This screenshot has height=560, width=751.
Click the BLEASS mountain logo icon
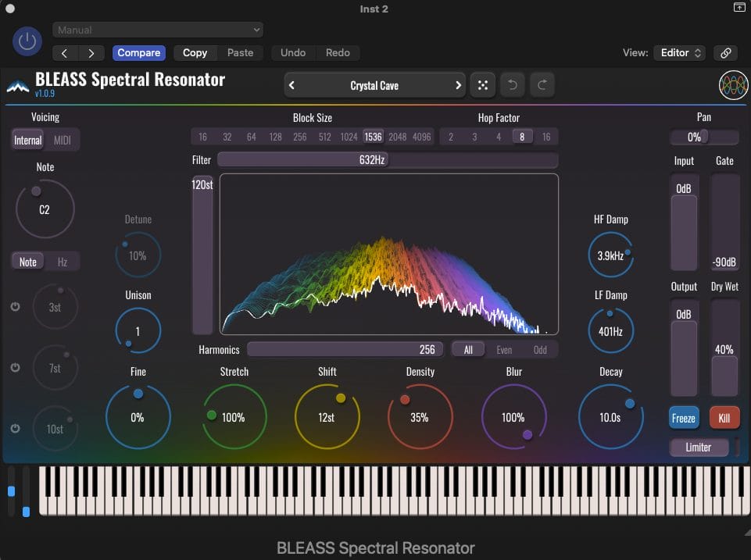coord(18,86)
